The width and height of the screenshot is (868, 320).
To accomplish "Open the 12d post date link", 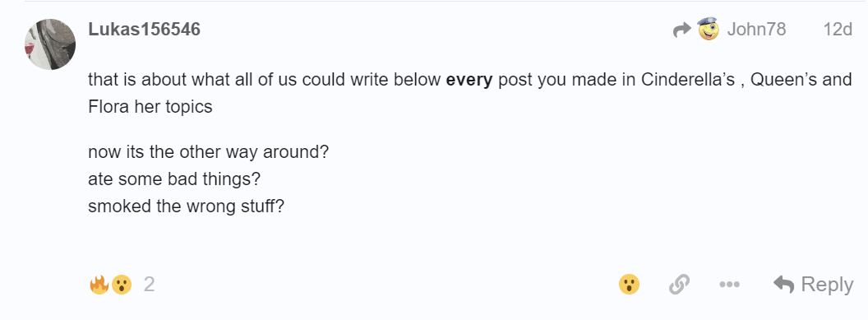I will point(838,30).
